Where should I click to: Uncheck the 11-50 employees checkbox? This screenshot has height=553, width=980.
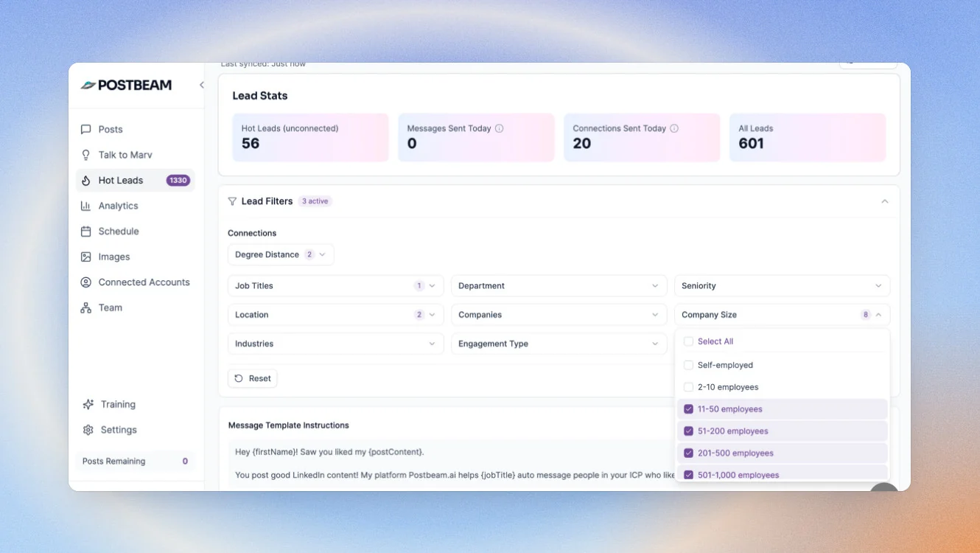(x=688, y=409)
